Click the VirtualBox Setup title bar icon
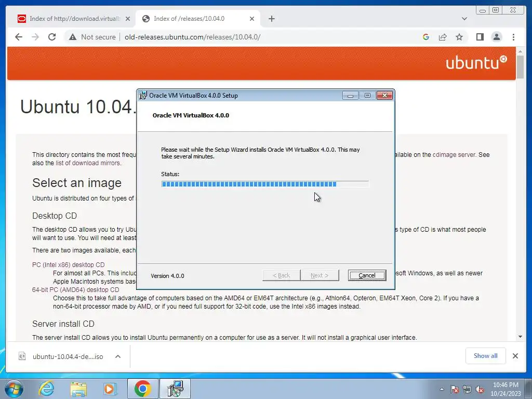This screenshot has height=399, width=532. point(143,96)
